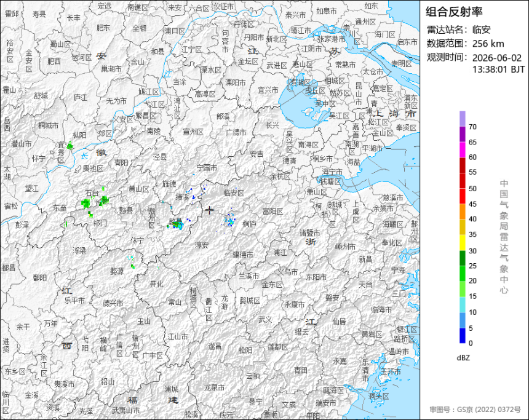Image resolution: width=529 pixels, height=420 pixels.
Task: Click the 江山市 map label
Action: click(178, 336)
